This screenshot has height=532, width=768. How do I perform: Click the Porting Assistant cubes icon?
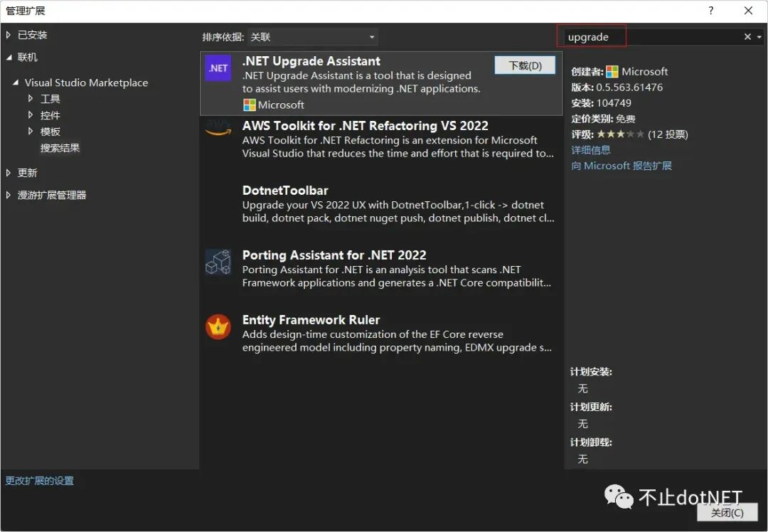pyautogui.click(x=218, y=262)
